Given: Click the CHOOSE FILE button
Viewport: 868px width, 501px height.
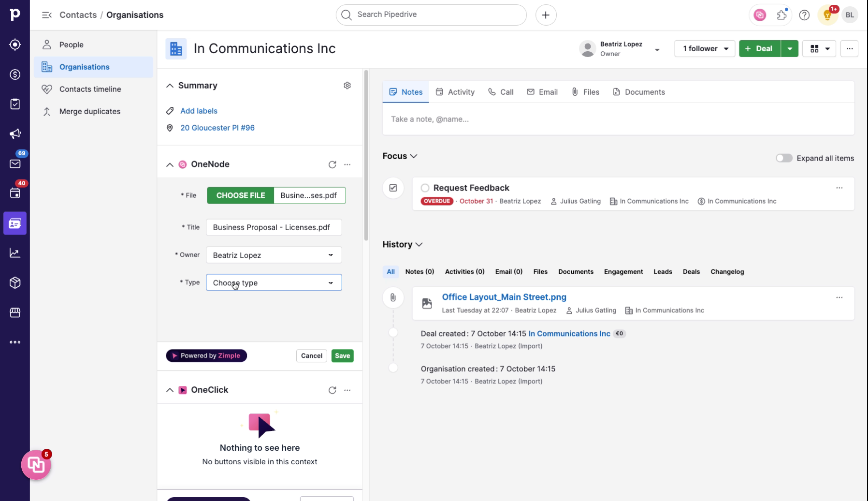Looking at the screenshot, I should (241, 195).
